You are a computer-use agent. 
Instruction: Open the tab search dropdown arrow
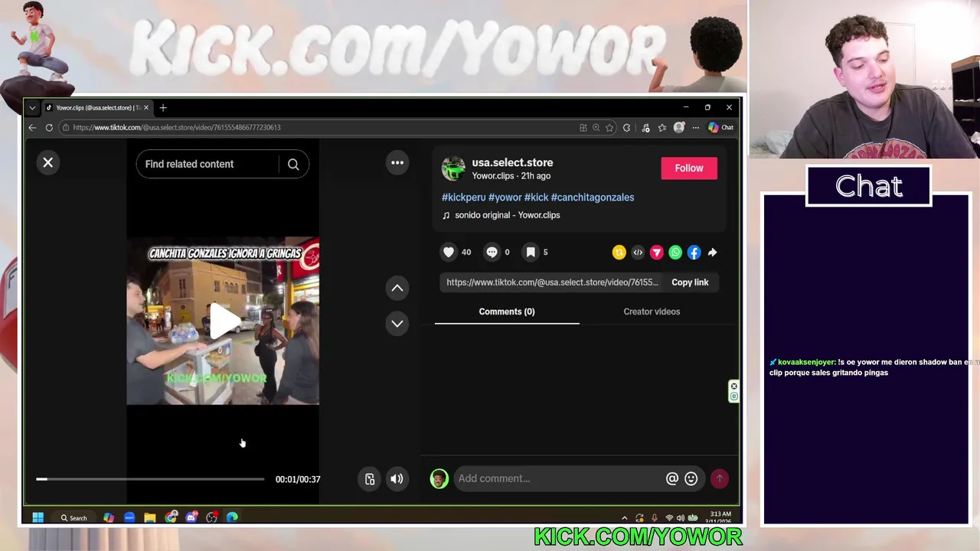tap(32, 108)
